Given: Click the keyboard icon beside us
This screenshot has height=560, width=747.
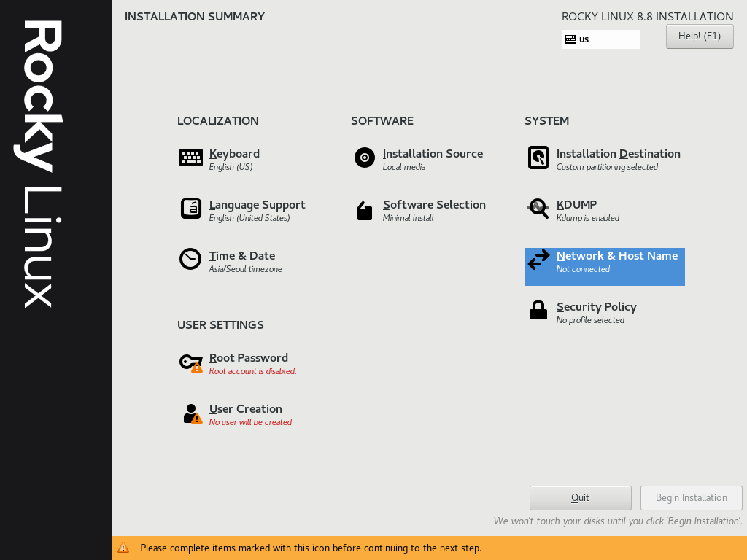Looking at the screenshot, I should coord(570,39).
